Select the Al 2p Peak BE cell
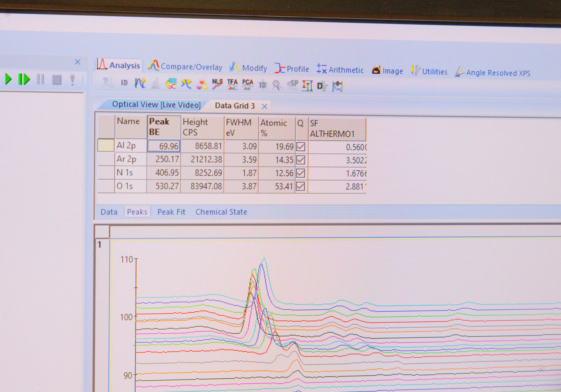The height and width of the screenshot is (392, 561). 164,146
